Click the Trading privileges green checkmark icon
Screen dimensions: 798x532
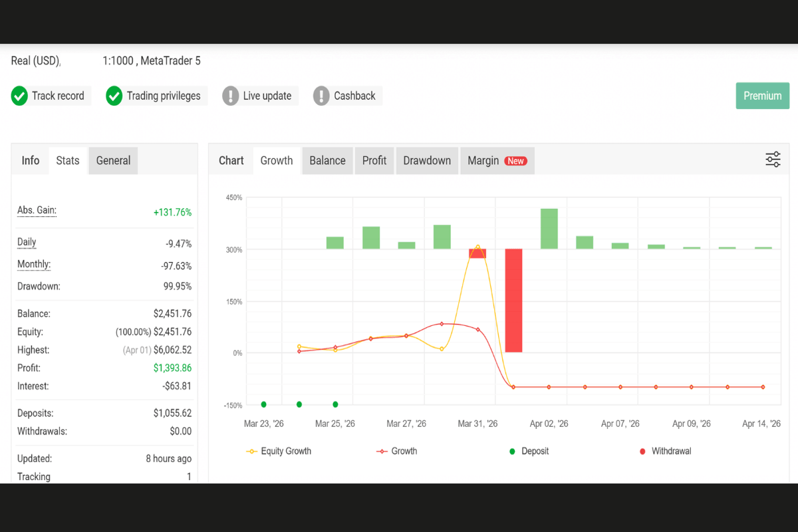(114, 96)
